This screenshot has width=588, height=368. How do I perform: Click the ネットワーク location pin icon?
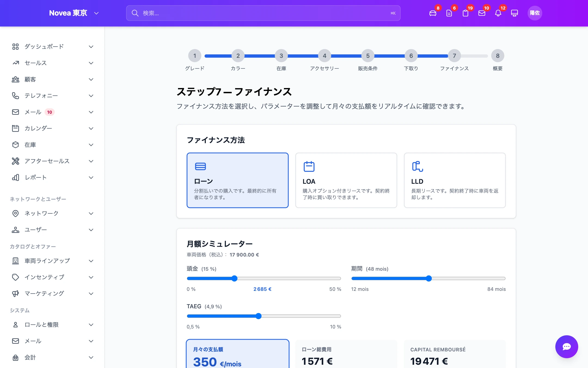point(16,213)
